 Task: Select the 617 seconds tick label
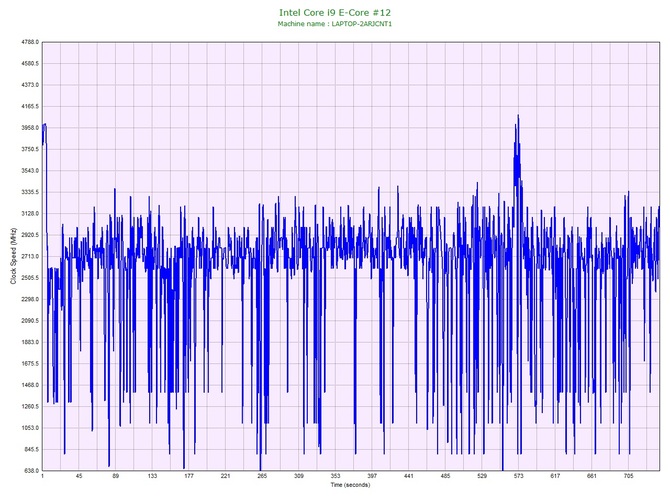[x=555, y=476]
